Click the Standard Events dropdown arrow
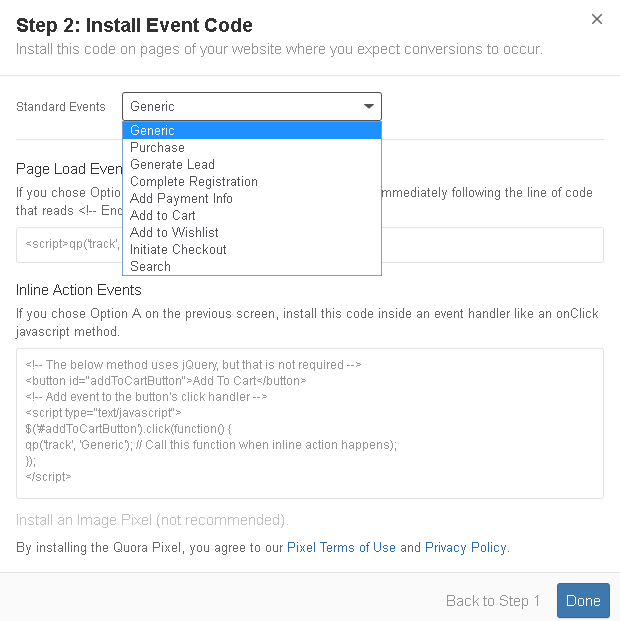The width and height of the screenshot is (620, 621). click(369, 106)
